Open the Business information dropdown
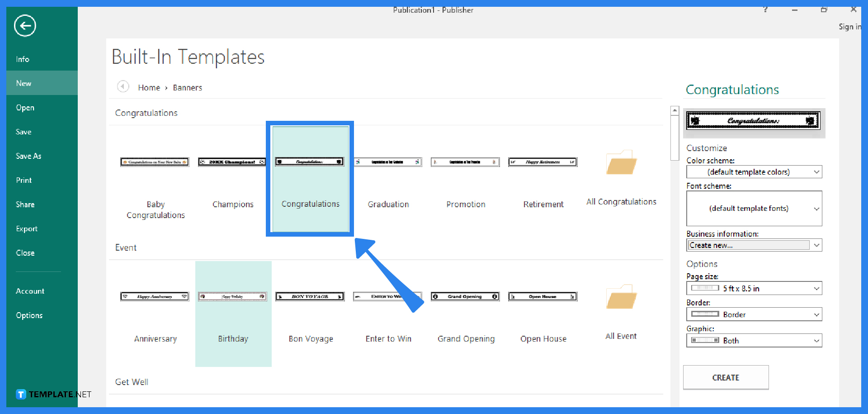Screen dimensions: 868x414 point(816,245)
